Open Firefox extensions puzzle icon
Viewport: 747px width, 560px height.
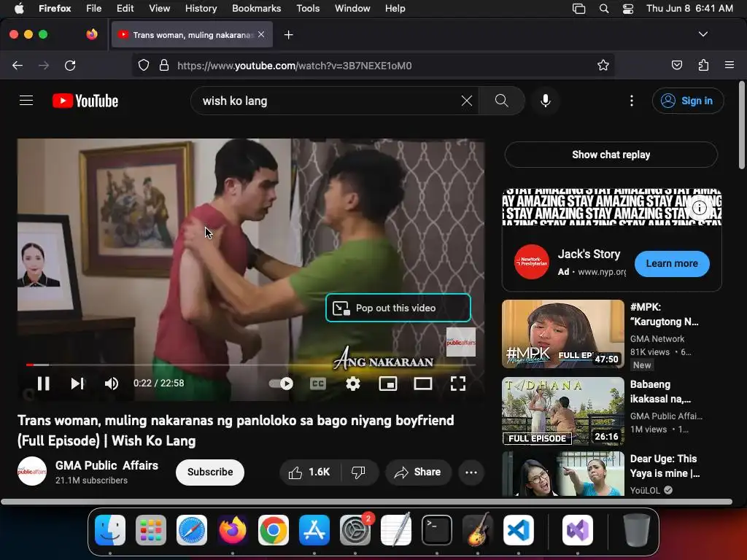703,65
